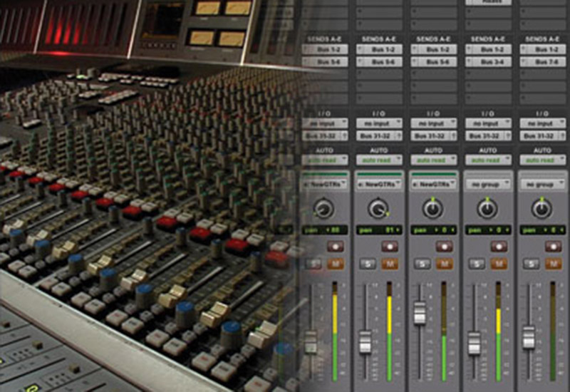Click the Bus 5-6 send on the third strip

point(434,62)
